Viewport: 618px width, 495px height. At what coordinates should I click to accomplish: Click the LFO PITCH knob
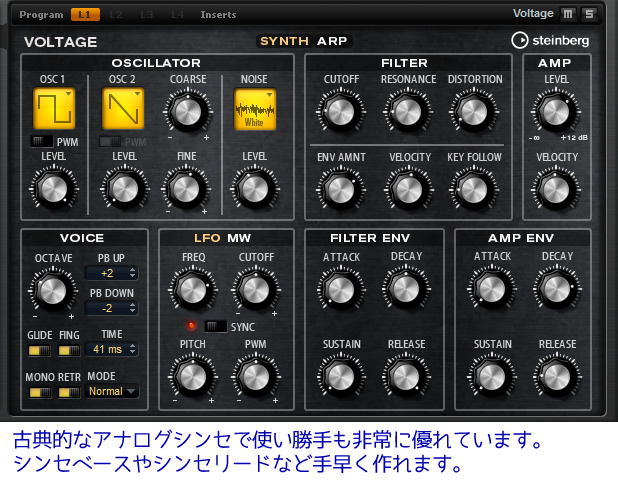pos(193,376)
